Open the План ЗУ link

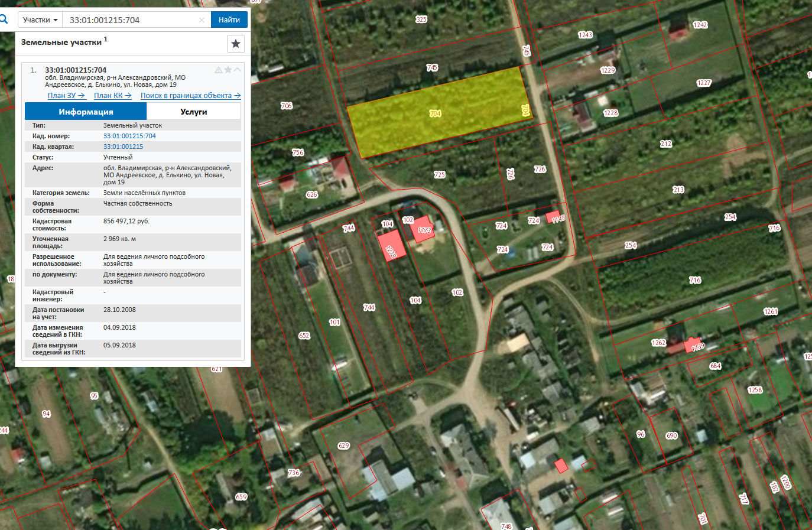tap(66, 96)
